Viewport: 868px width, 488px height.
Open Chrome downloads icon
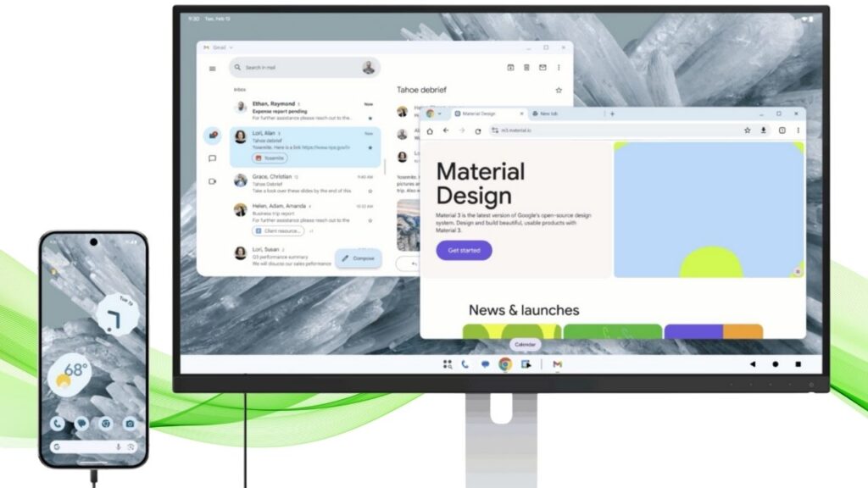(x=764, y=130)
